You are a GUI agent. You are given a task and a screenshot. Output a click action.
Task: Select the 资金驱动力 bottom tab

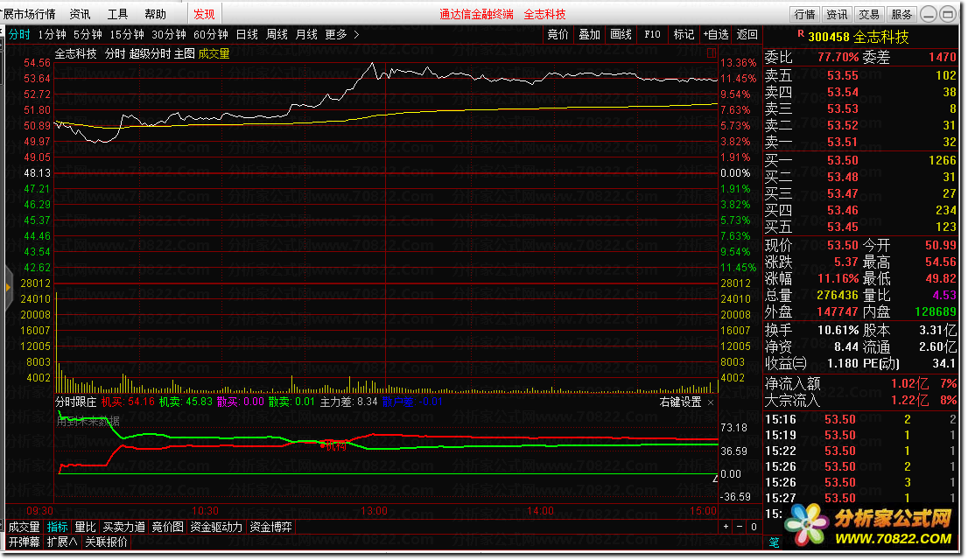(x=216, y=527)
